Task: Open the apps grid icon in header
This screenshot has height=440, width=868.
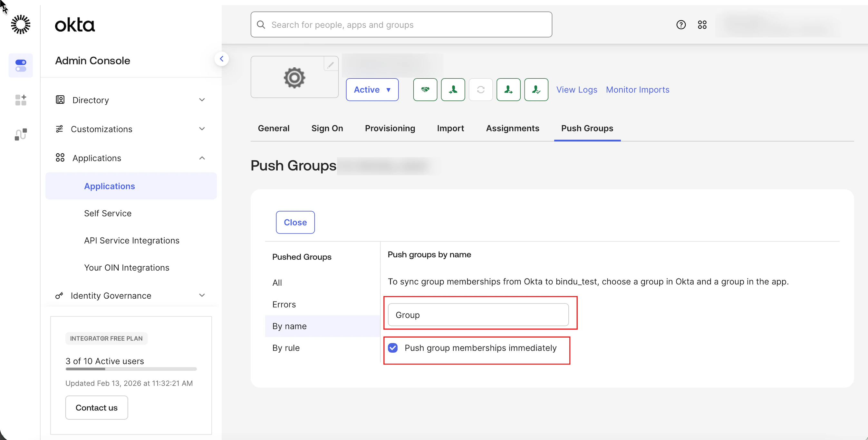Action: 702,24
